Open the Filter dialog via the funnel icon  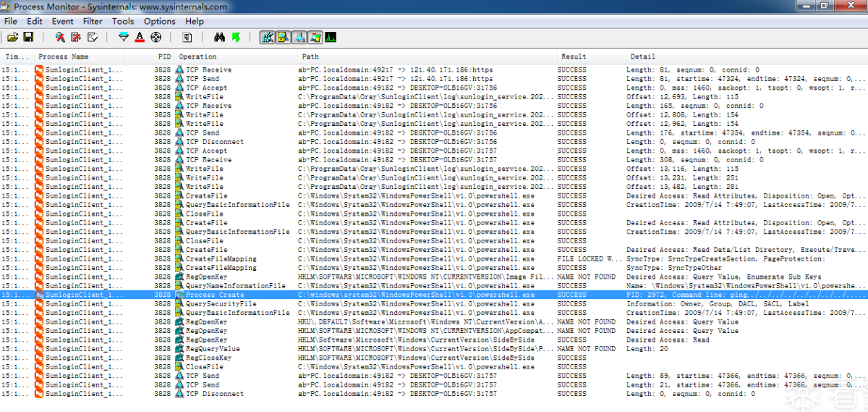tap(123, 38)
